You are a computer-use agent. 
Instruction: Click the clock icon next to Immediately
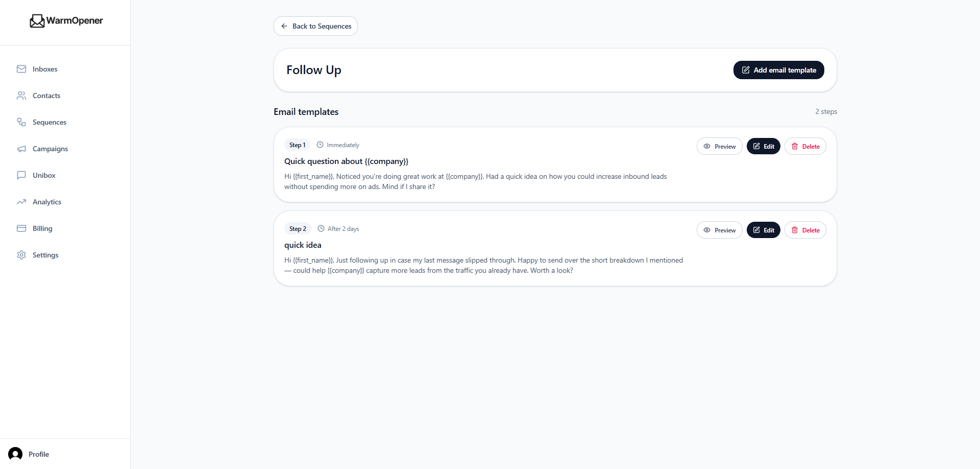tap(320, 145)
